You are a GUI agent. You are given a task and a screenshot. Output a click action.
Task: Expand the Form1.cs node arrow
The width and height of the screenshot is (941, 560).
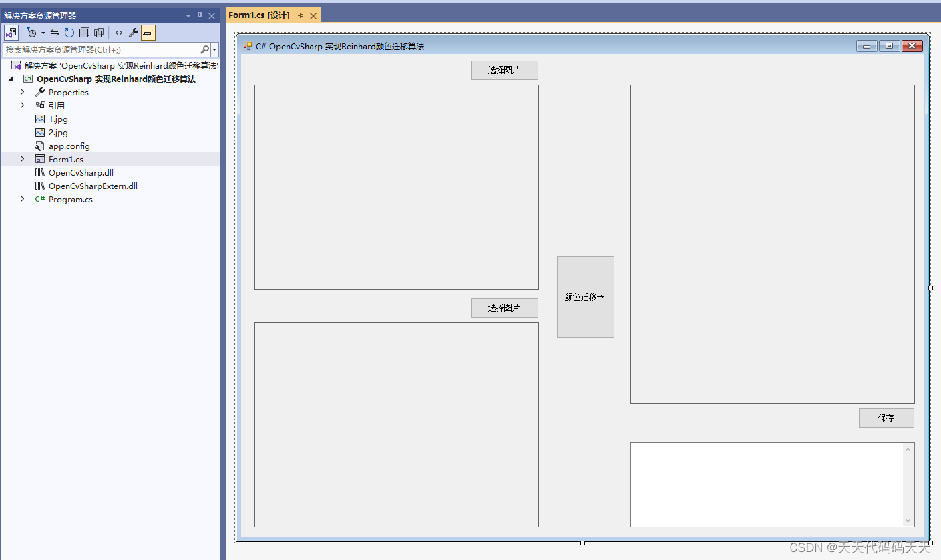(22, 159)
